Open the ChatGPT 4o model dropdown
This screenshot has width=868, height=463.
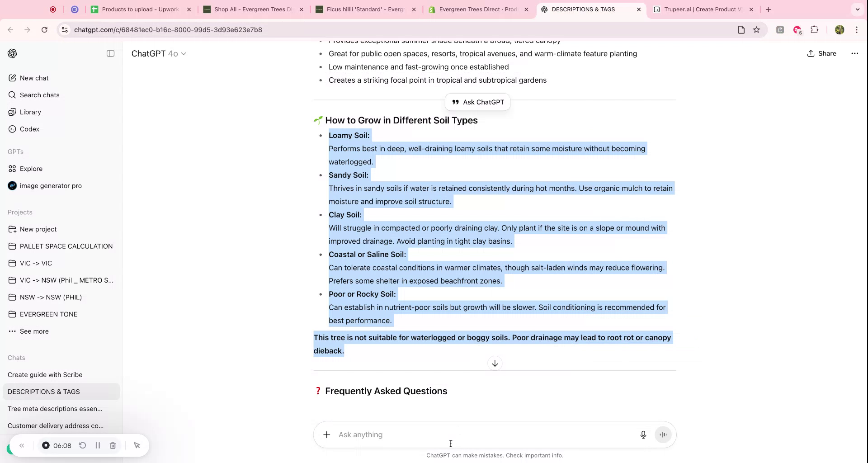click(x=159, y=54)
